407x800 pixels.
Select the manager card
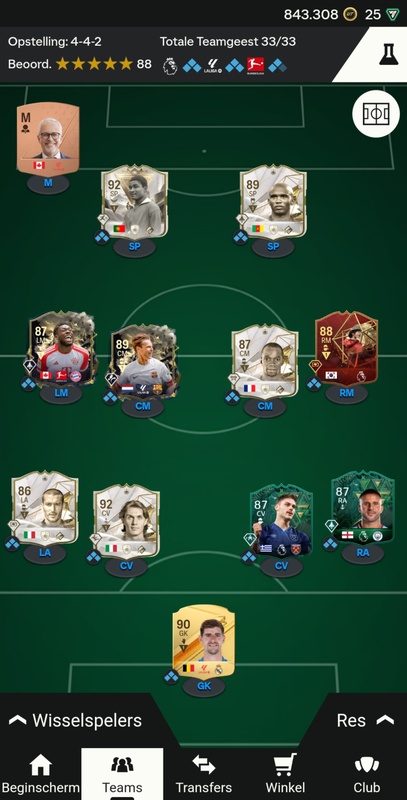pyautogui.click(x=48, y=139)
